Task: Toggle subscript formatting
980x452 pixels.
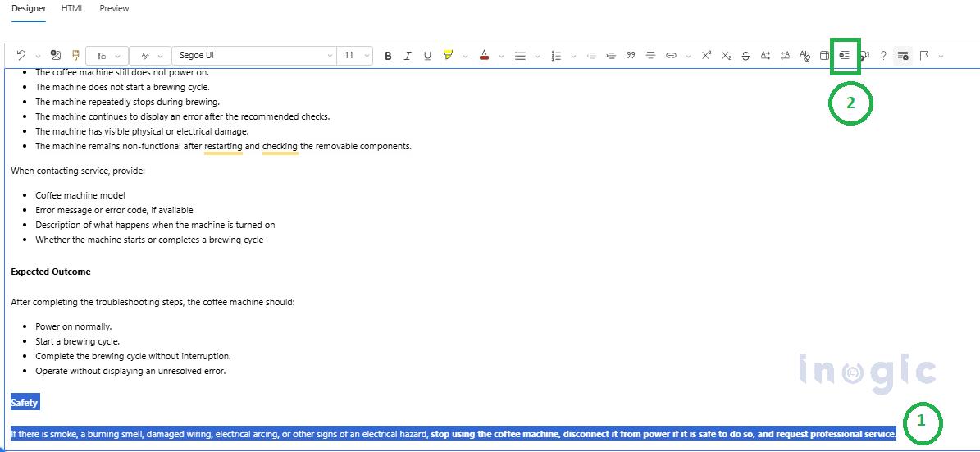Action: point(726,56)
